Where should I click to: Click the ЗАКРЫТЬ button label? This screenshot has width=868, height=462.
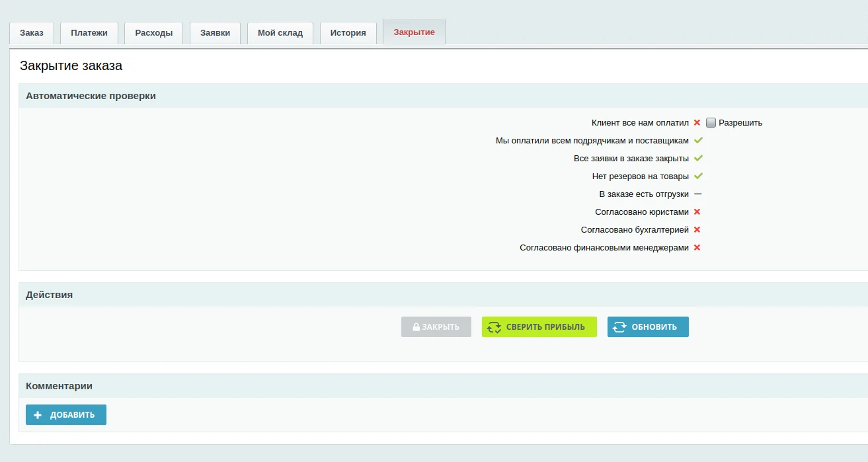(441, 327)
